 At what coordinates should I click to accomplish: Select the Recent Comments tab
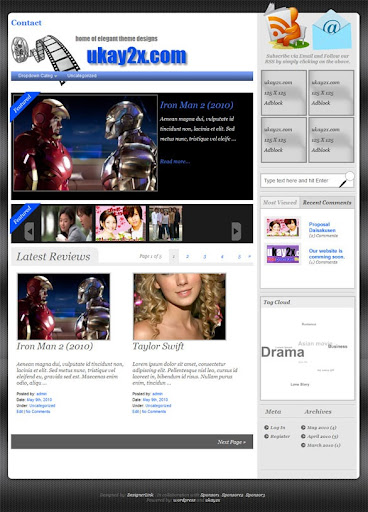(327, 202)
